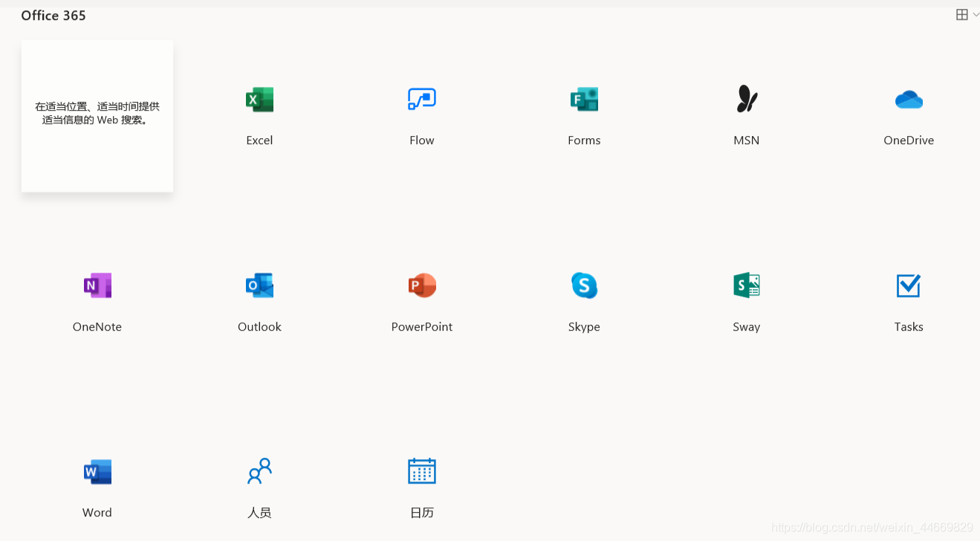Viewport: 980px width, 541px height.
Task: Launch the OneNote app icon
Action: tap(97, 285)
